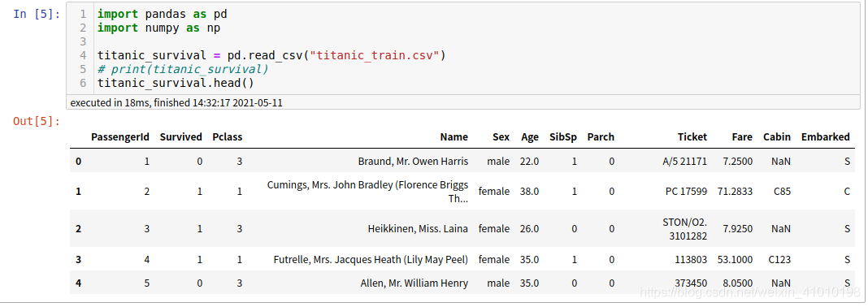This screenshot has width=868, height=307.
Task: Click the Heikkinen, Miss. Laina cell
Action: (x=418, y=228)
